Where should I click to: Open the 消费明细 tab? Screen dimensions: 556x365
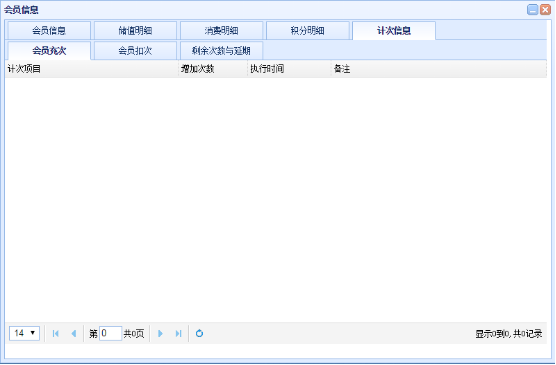pyautogui.click(x=221, y=31)
